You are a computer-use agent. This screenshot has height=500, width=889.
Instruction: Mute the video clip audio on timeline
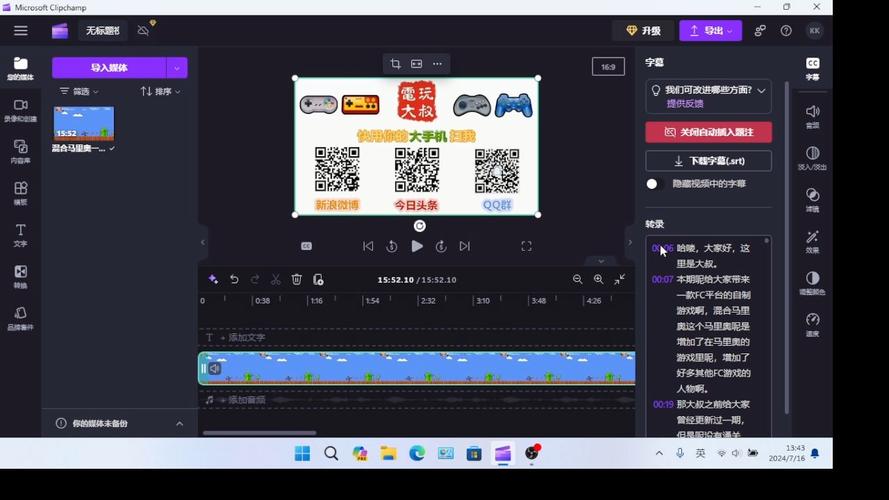tap(215, 368)
